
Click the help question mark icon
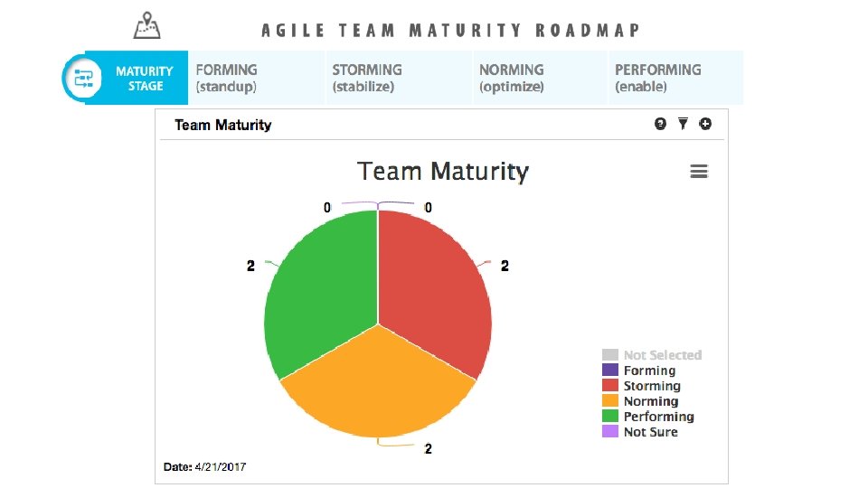(x=660, y=124)
